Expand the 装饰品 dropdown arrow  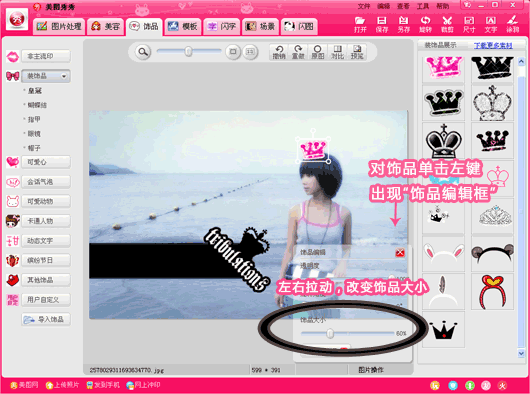point(64,76)
